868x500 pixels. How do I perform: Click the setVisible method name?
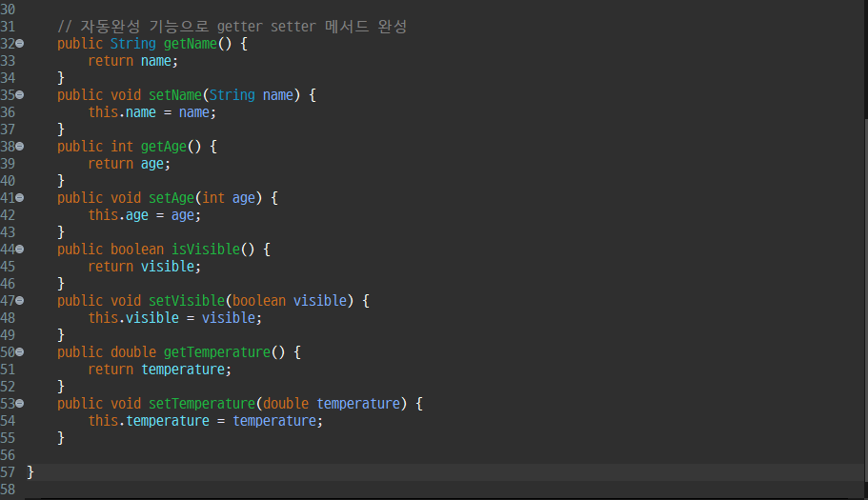(x=187, y=301)
